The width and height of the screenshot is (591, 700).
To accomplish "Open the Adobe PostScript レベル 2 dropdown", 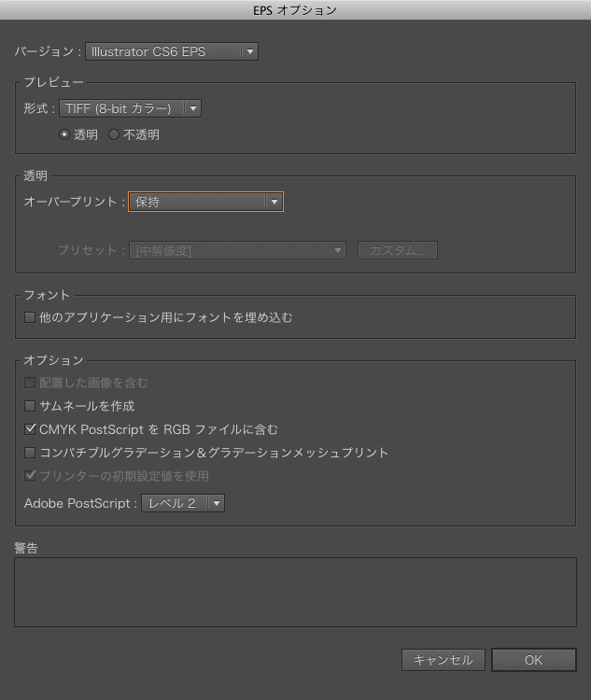I will coord(183,503).
